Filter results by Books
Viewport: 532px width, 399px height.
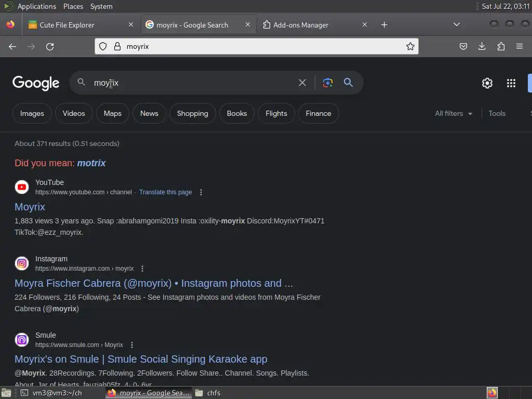(x=237, y=113)
